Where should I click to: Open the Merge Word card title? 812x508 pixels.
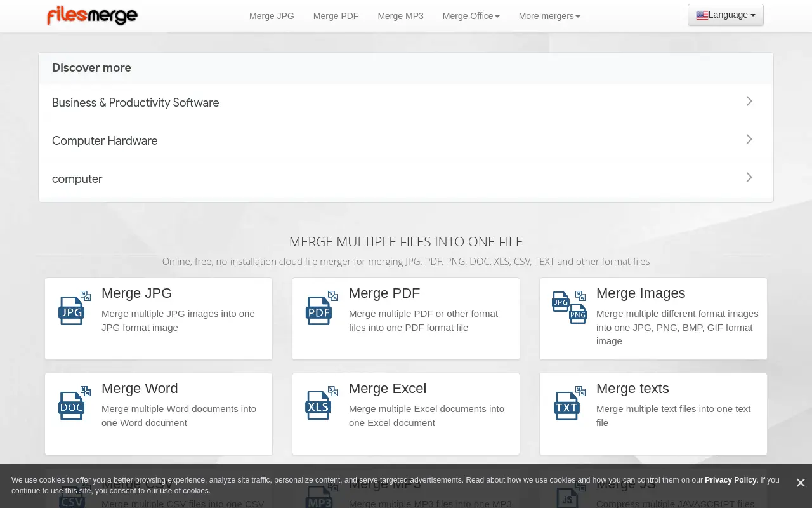click(x=140, y=389)
